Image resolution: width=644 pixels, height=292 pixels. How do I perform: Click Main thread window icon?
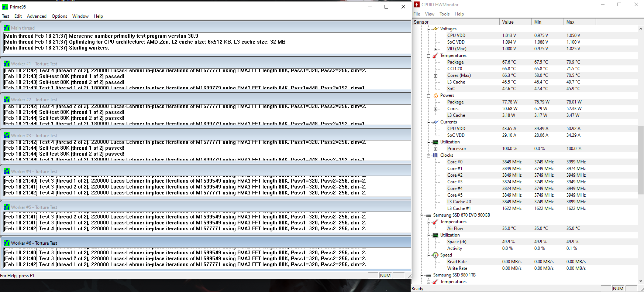[x=7, y=28]
